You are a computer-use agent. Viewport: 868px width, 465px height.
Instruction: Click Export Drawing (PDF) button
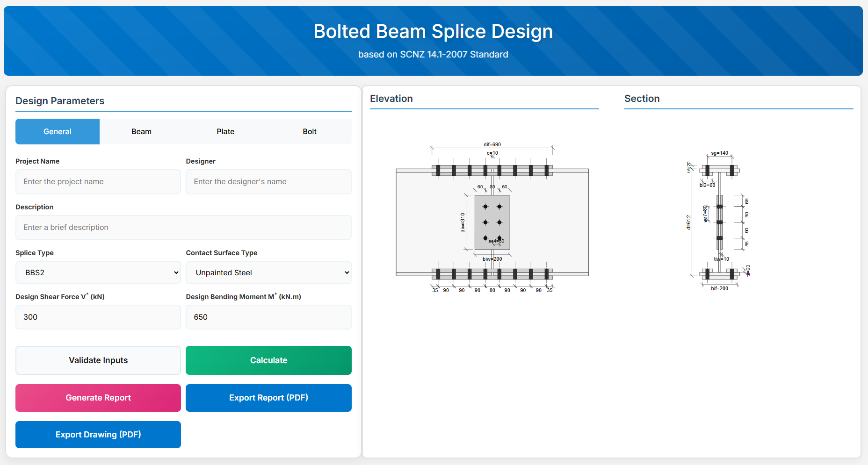[x=98, y=435]
